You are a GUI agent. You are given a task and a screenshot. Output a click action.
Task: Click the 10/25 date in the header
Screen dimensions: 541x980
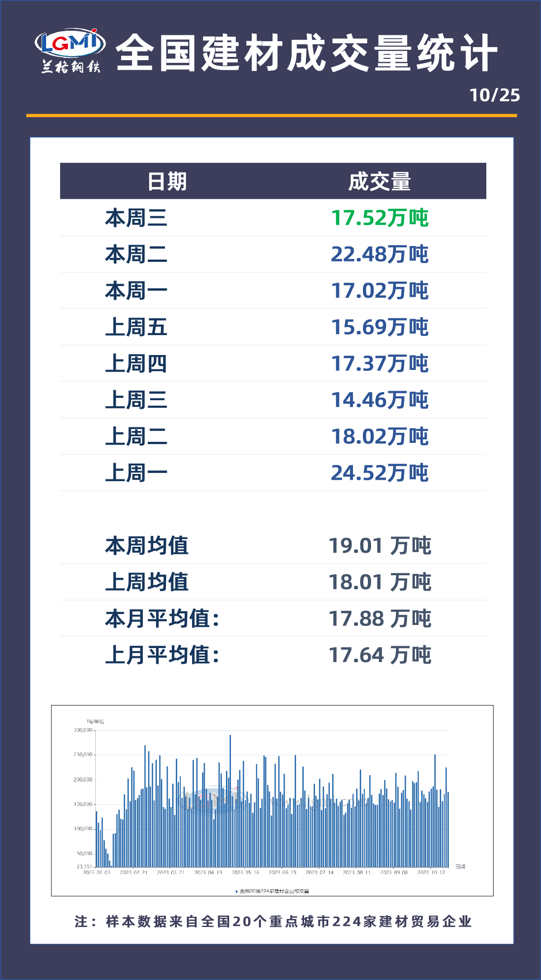(495, 95)
